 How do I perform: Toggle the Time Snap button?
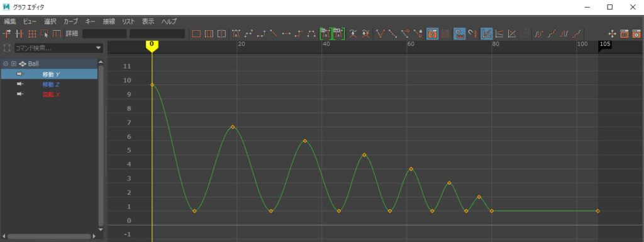pyautogui.click(x=459, y=34)
